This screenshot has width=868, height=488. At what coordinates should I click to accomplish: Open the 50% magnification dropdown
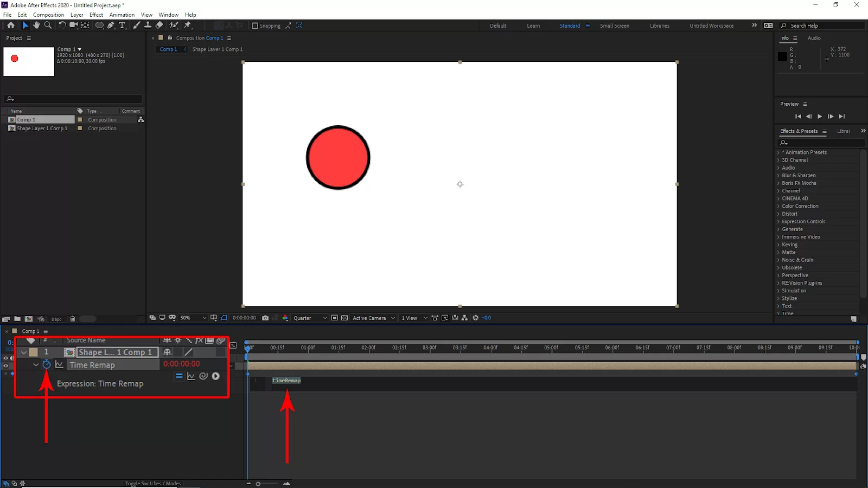pyautogui.click(x=193, y=318)
